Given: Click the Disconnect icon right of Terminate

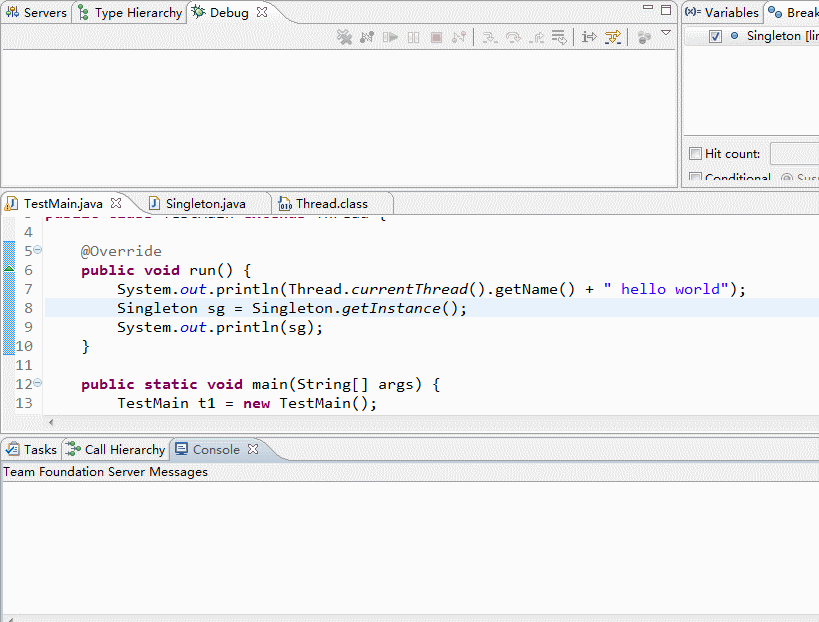Looking at the screenshot, I should (x=459, y=37).
